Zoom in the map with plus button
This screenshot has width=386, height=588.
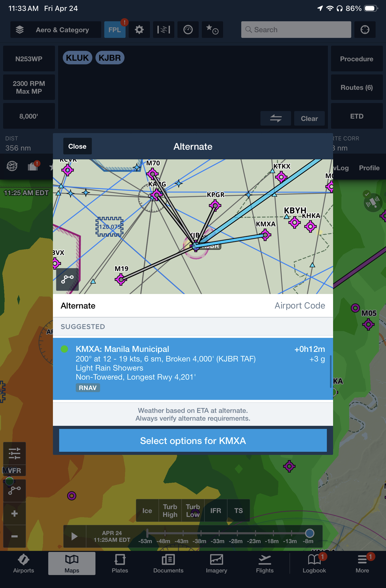[15, 514]
